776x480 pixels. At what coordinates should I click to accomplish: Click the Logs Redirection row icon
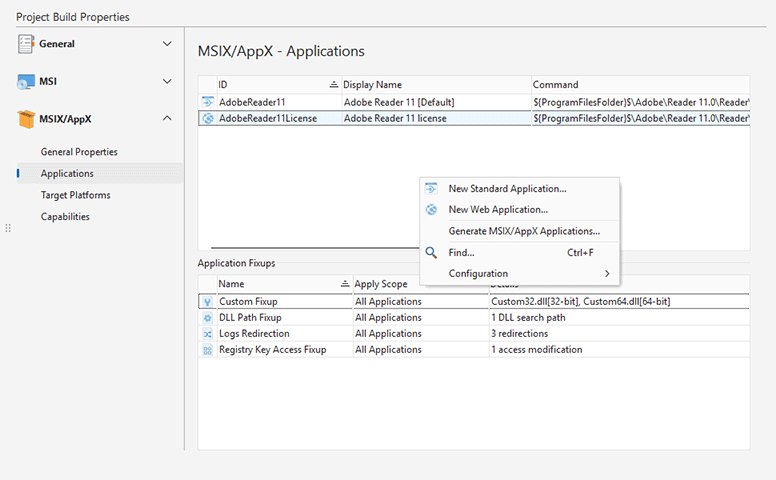pyautogui.click(x=208, y=334)
